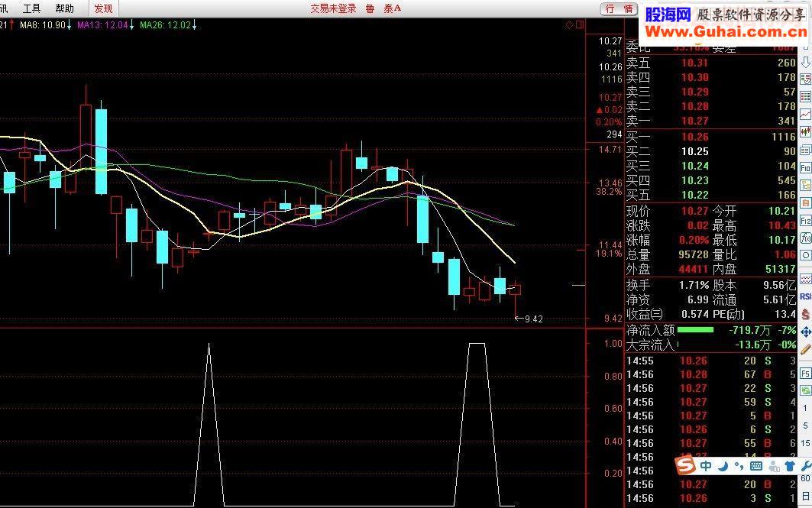The height and width of the screenshot is (508, 812).
Task: Open the stacked news pages icon
Action: coord(806,150)
